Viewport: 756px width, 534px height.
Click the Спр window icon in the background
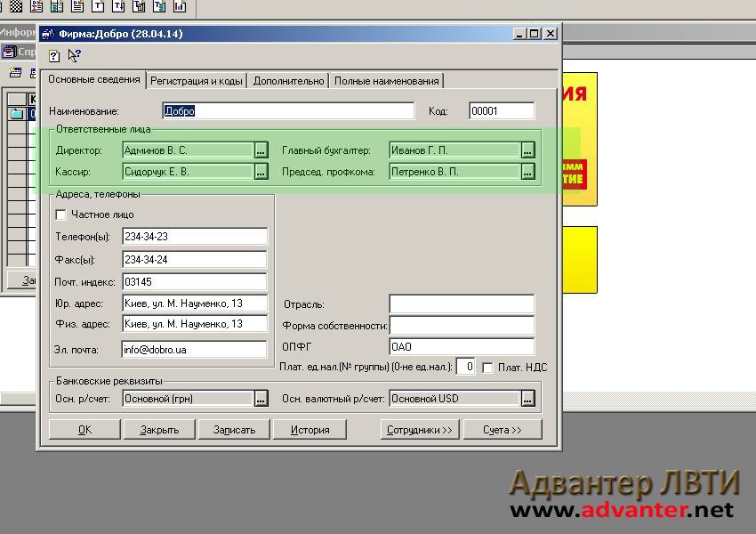9,51
